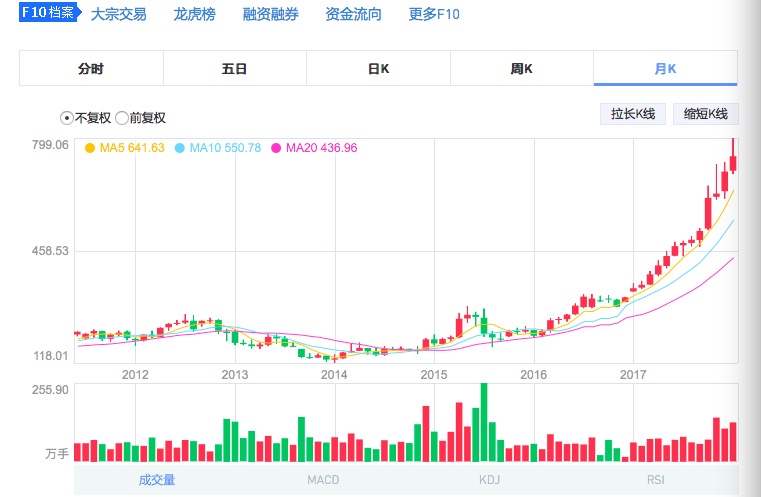Open the 更多F10 link
This screenshot has width=761, height=497.
pyautogui.click(x=434, y=15)
